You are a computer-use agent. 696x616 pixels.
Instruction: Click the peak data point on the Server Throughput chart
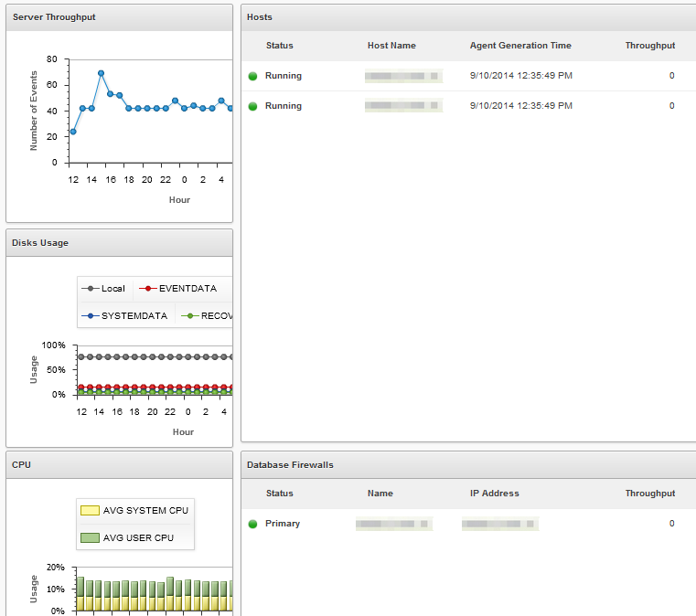click(x=102, y=73)
